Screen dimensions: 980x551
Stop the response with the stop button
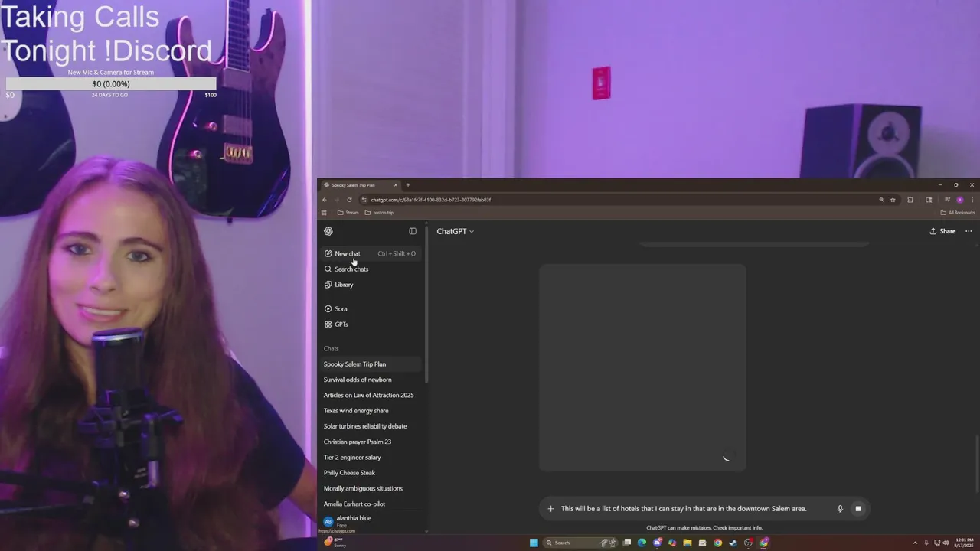point(858,509)
